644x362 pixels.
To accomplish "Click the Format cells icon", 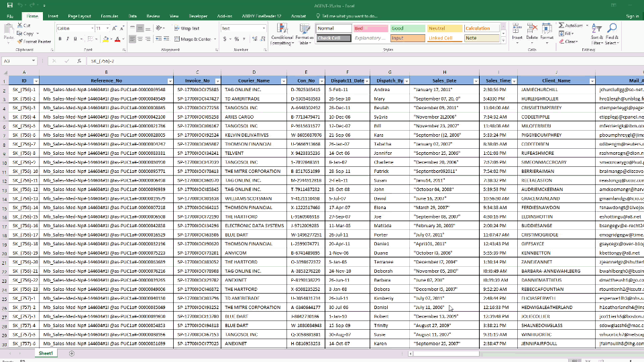I will (x=547, y=29).
